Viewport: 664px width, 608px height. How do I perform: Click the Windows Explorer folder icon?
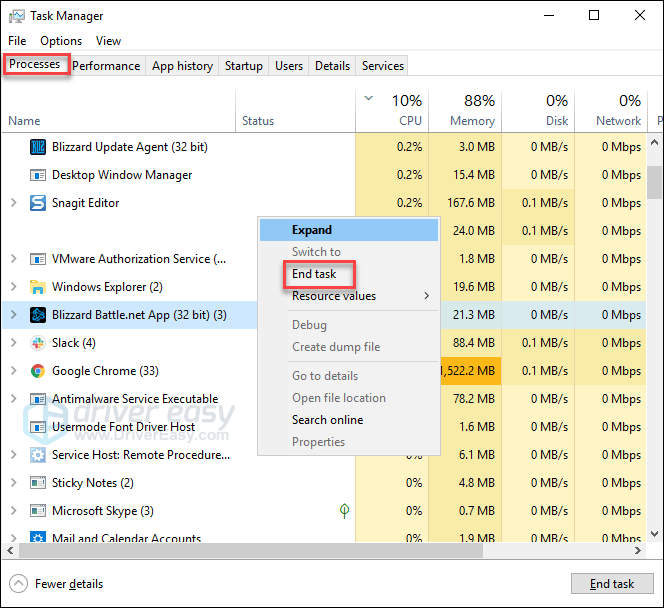pos(38,287)
